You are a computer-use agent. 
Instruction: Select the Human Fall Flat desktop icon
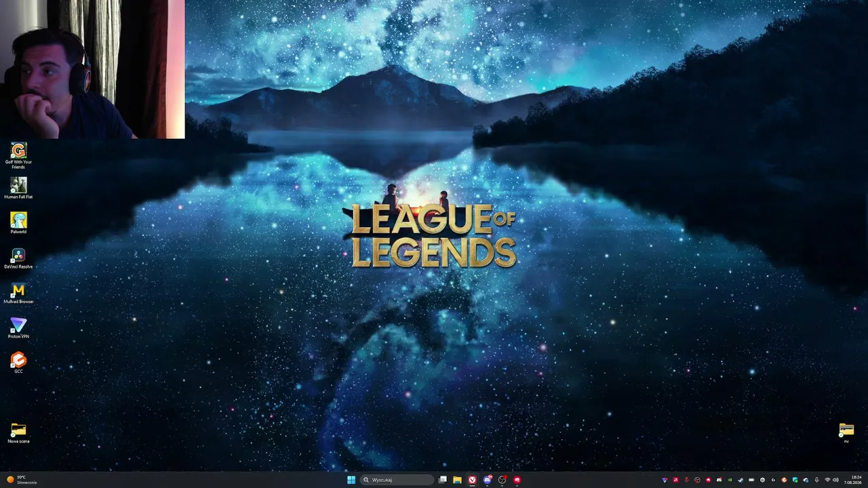coord(18,188)
